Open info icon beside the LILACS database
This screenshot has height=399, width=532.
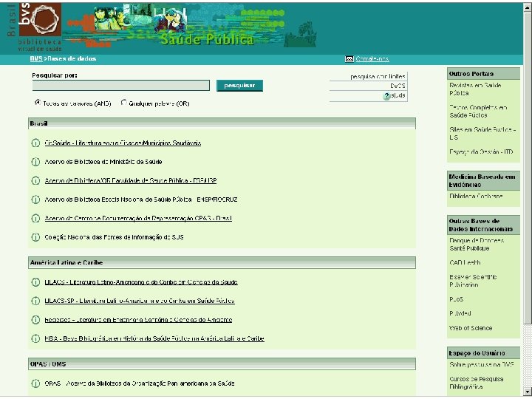tap(35, 282)
